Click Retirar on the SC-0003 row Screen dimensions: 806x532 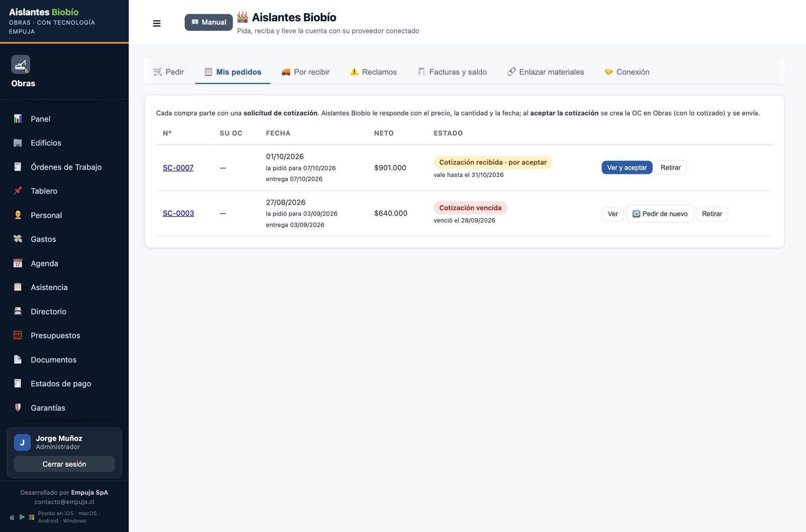712,214
